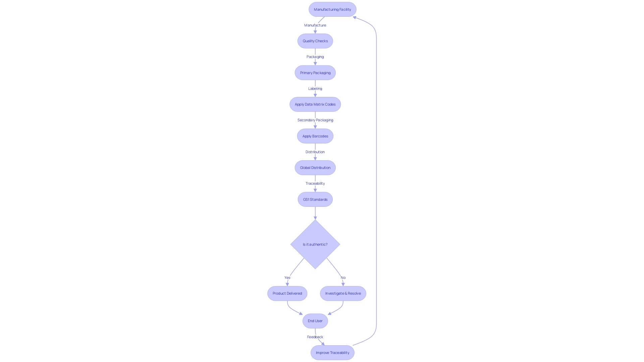Image resolution: width=644 pixels, height=362 pixels.
Task: Select the Investigate and Resolve node
Action: (x=343, y=293)
